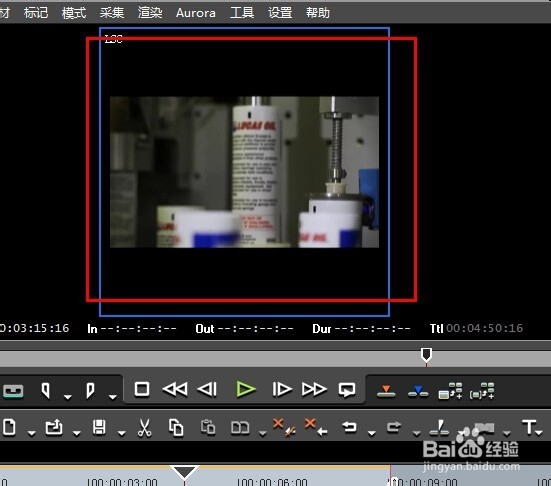Open the 采集 menu
Screen dimensions: 551x486
[x=112, y=13]
